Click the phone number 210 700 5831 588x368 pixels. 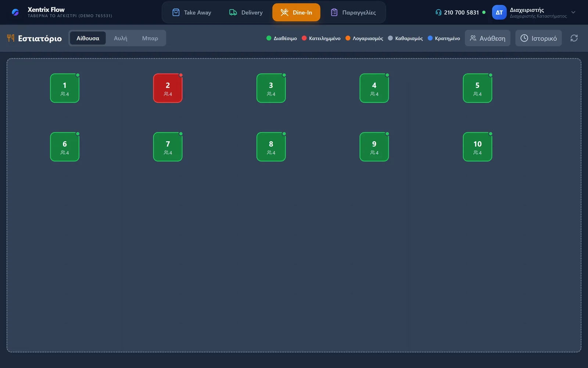pyautogui.click(x=461, y=13)
